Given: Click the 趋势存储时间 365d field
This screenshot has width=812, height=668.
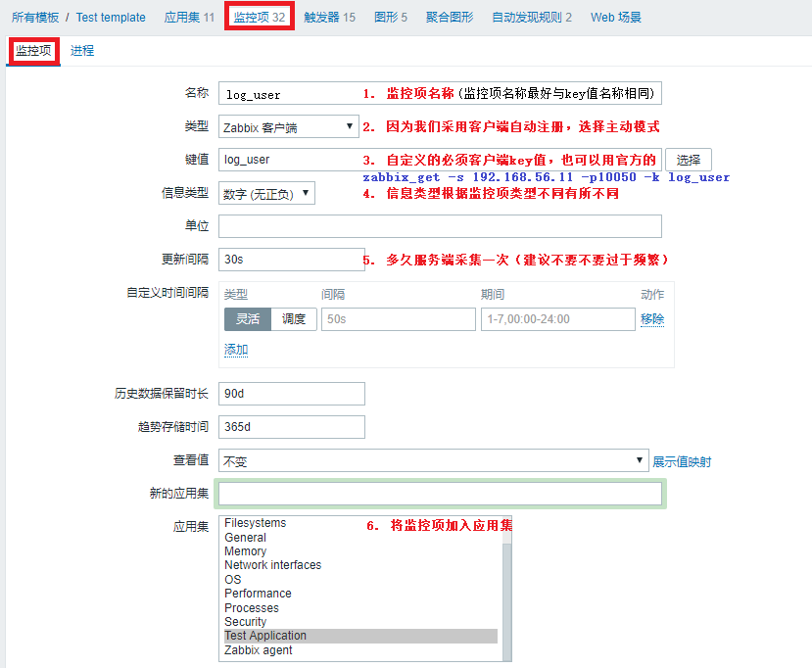Looking at the screenshot, I should 292,427.
